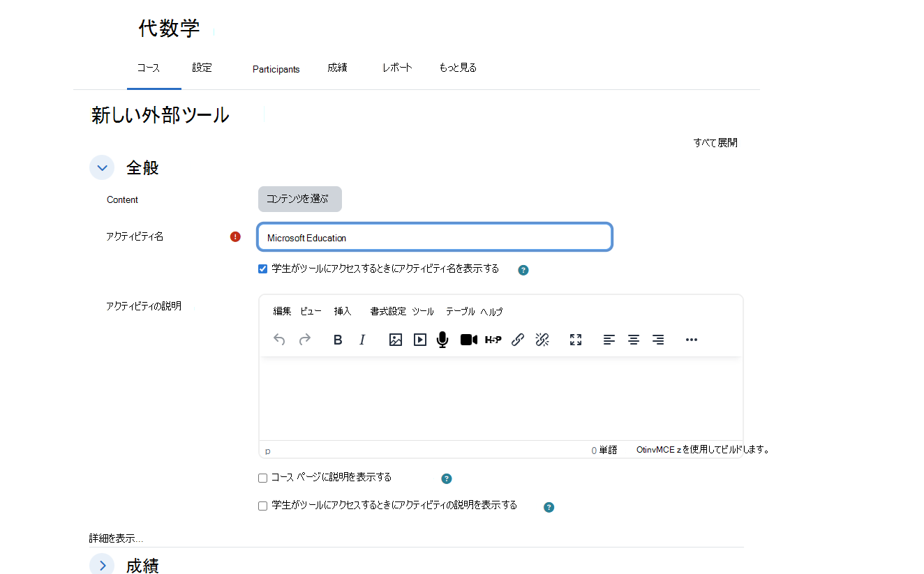Image resolution: width=924 pixels, height=574 pixels.
Task: Click the アクティビティの説明 label
Action: pos(144,305)
